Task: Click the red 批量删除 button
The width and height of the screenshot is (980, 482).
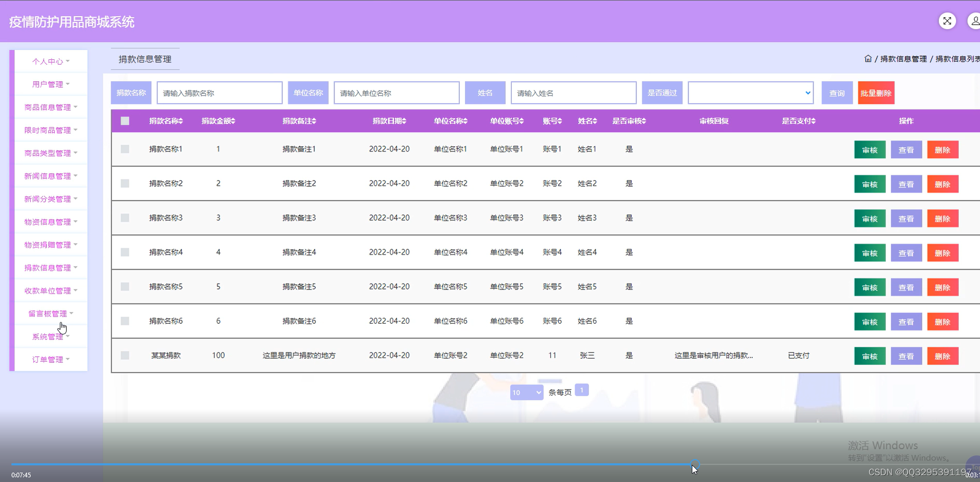Action: point(876,93)
